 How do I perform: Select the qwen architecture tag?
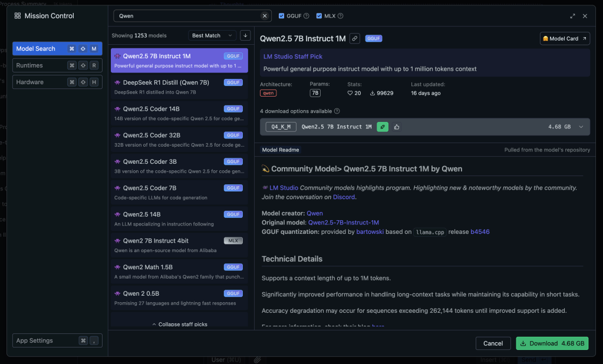click(x=268, y=93)
